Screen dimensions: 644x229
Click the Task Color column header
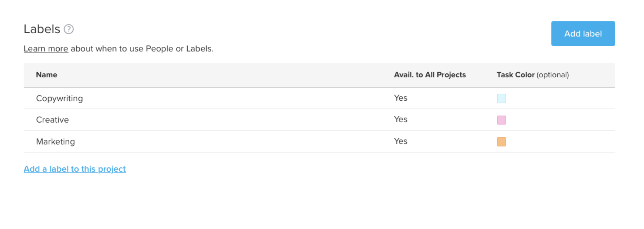tap(532, 75)
